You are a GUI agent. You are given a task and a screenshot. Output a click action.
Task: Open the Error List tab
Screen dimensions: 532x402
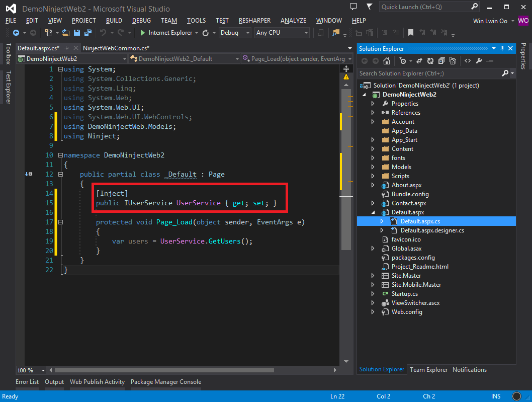27,382
